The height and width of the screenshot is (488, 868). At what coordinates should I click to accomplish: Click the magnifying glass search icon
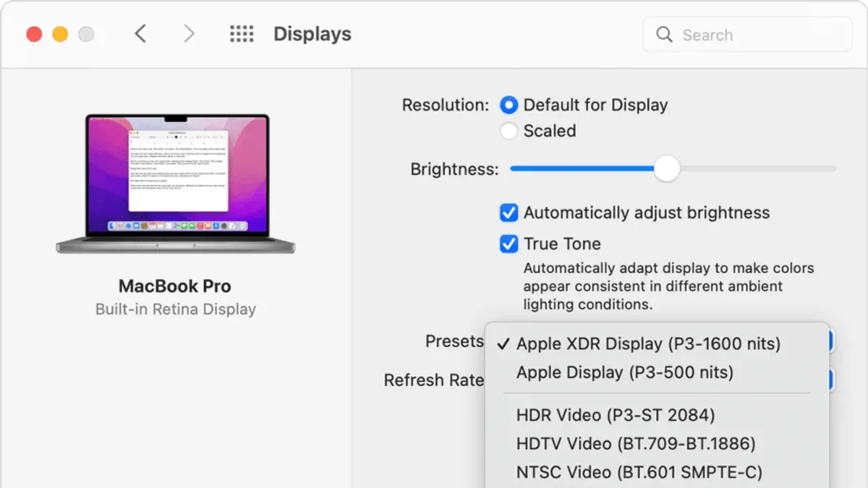click(x=664, y=35)
